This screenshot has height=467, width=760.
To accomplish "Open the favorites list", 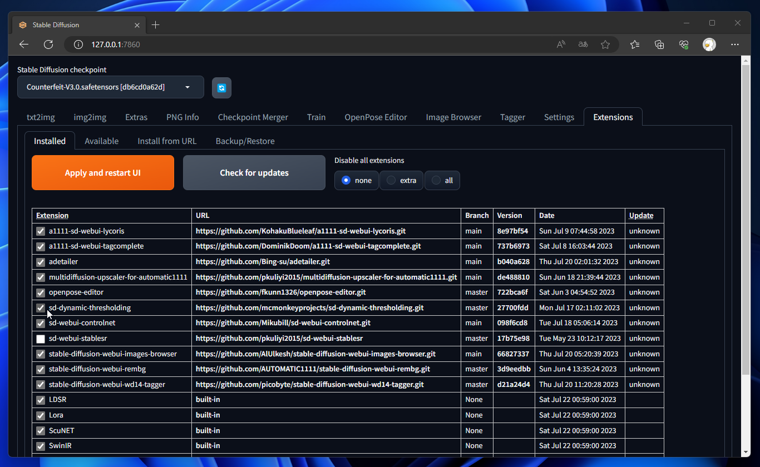I will [634, 44].
